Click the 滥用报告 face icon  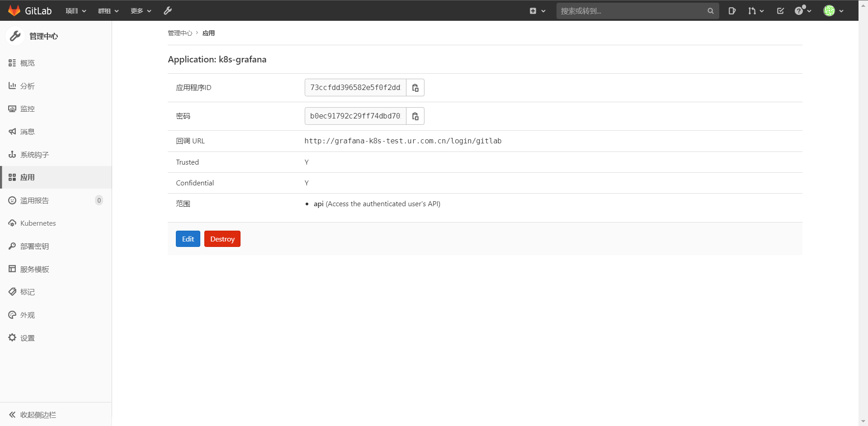(x=12, y=200)
